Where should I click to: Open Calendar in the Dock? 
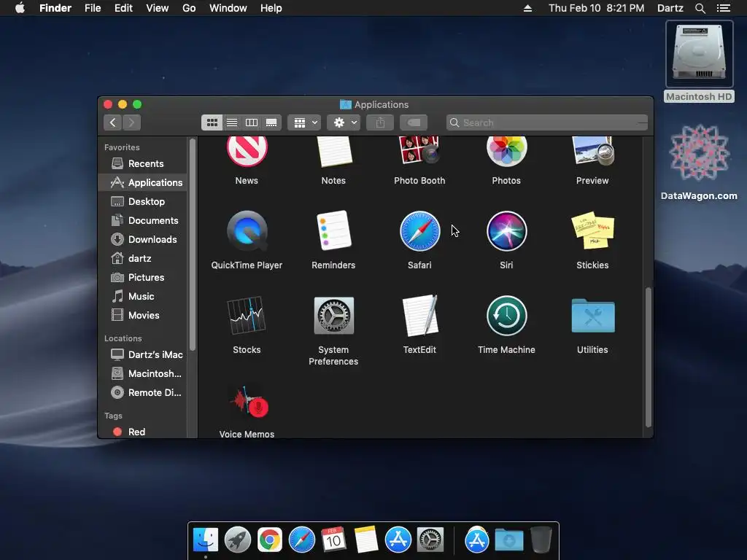click(x=333, y=540)
